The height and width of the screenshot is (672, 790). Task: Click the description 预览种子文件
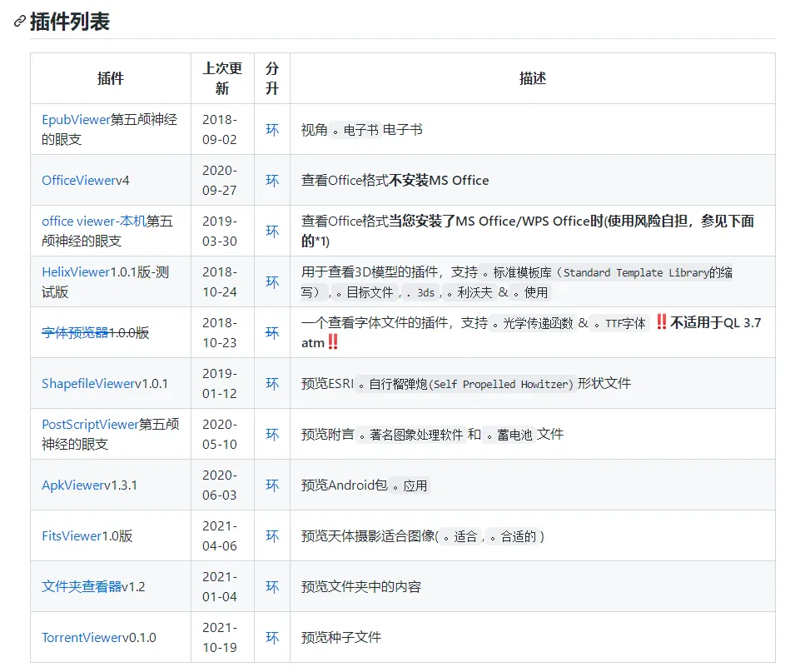coord(341,638)
